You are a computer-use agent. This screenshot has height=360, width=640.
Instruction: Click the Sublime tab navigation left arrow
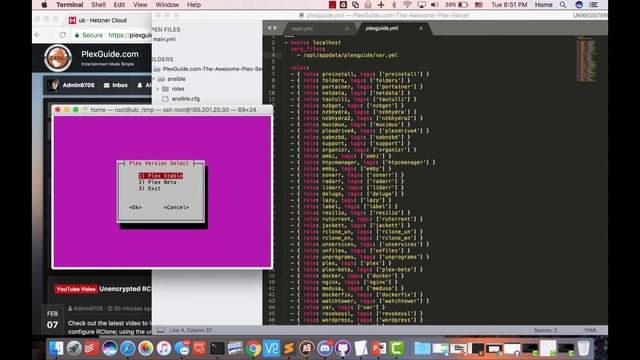tap(269, 28)
